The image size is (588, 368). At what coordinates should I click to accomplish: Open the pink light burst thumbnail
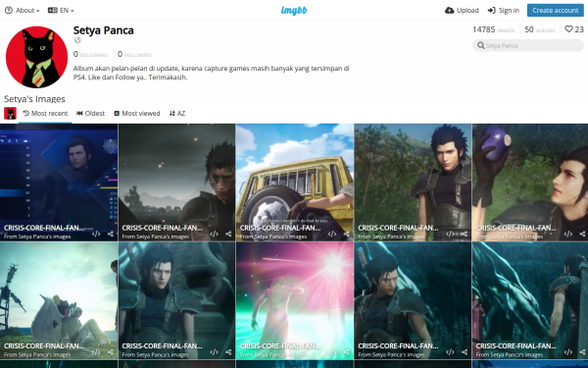(295, 300)
